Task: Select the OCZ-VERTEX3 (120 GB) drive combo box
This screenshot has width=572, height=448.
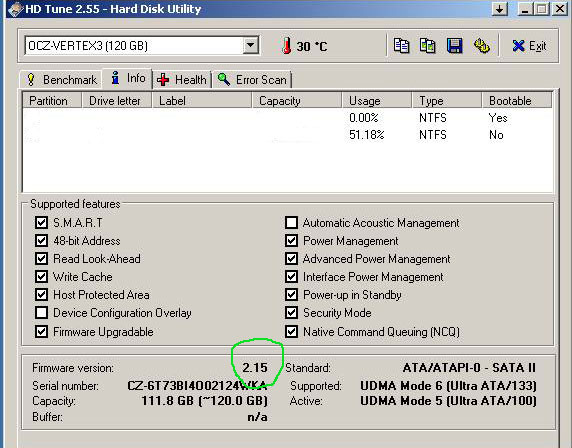Action: coord(142,46)
